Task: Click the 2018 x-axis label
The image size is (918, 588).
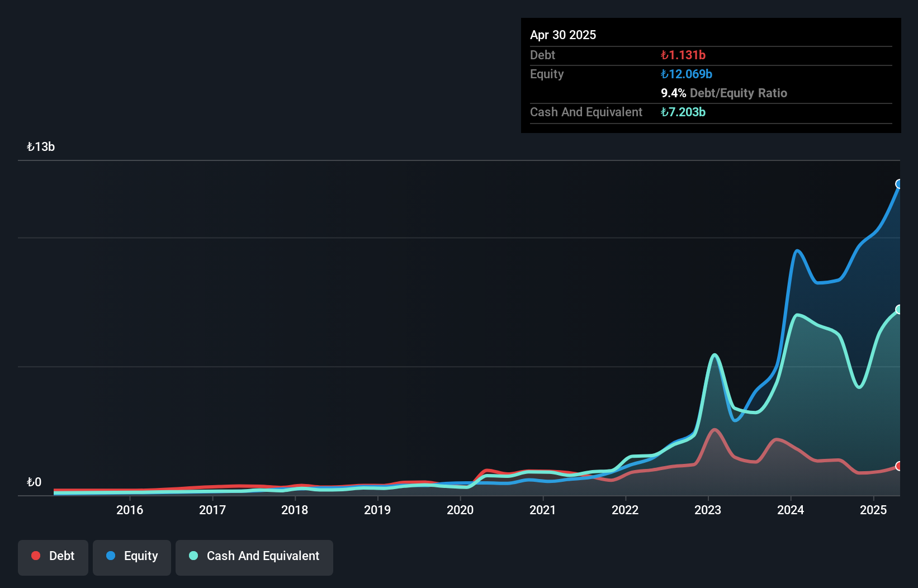Action: point(295,510)
